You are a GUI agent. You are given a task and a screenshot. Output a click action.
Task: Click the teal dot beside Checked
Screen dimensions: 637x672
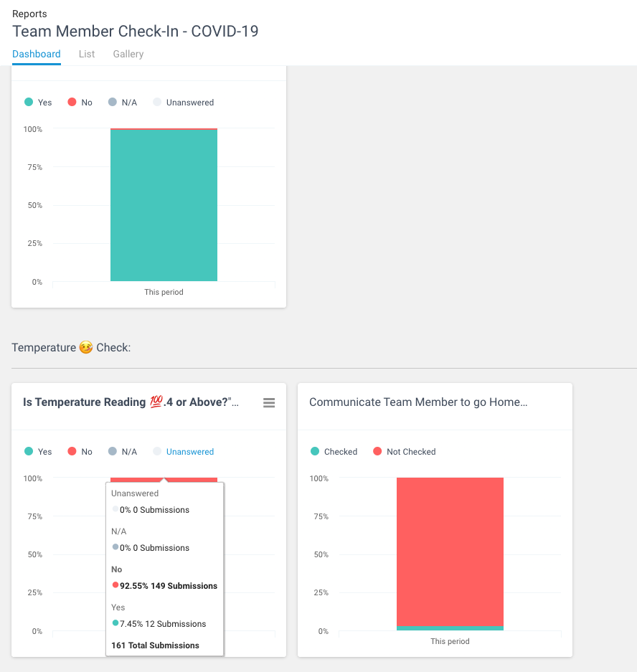[315, 452]
